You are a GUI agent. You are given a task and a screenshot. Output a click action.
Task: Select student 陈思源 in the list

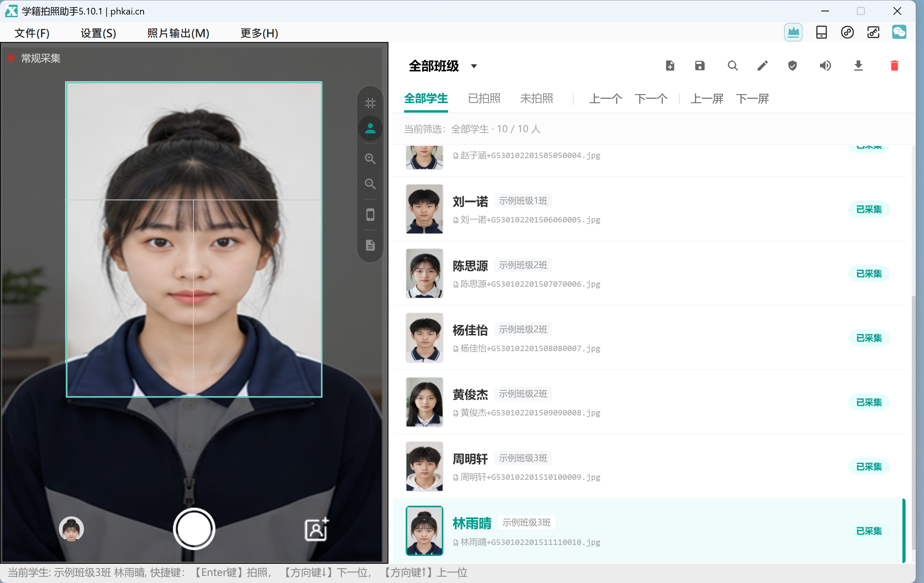pyautogui.click(x=649, y=273)
